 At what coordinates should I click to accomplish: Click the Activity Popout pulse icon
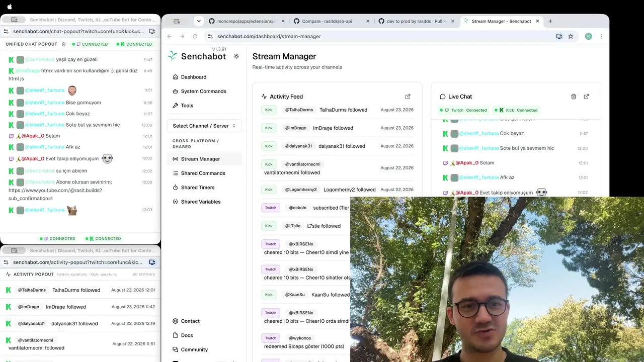tap(9, 275)
